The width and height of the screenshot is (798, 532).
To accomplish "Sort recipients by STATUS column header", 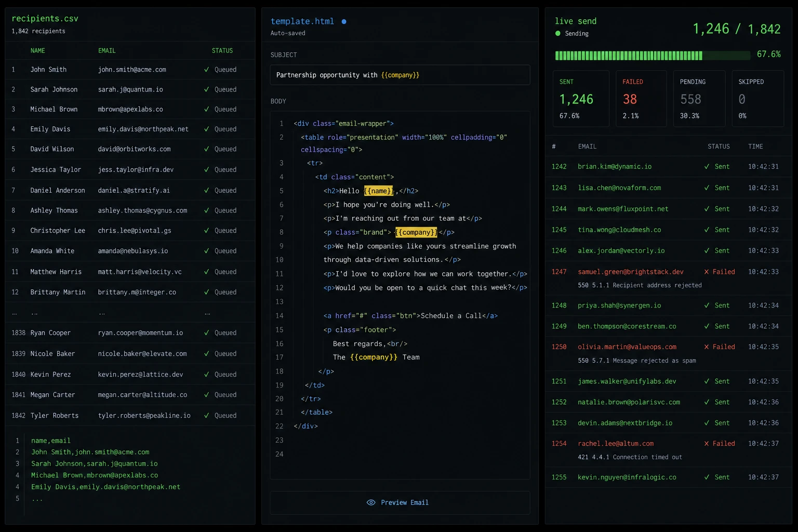I will click(x=222, y=50).
